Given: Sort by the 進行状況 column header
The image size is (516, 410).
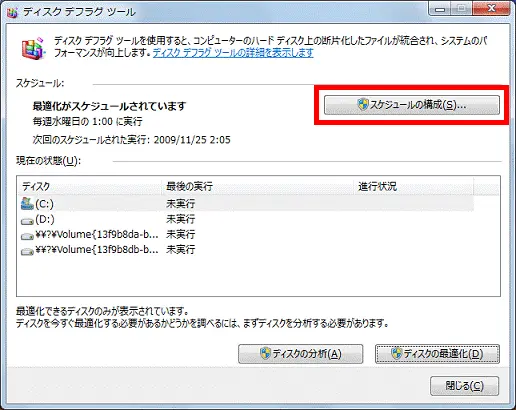Looking at the screenshot, I should (x=414, y=186).
